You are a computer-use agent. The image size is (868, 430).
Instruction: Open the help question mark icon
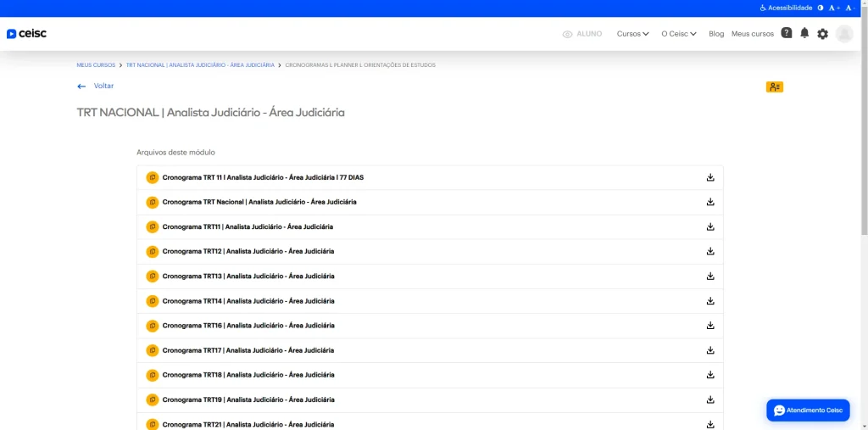(x=786, y=33)
